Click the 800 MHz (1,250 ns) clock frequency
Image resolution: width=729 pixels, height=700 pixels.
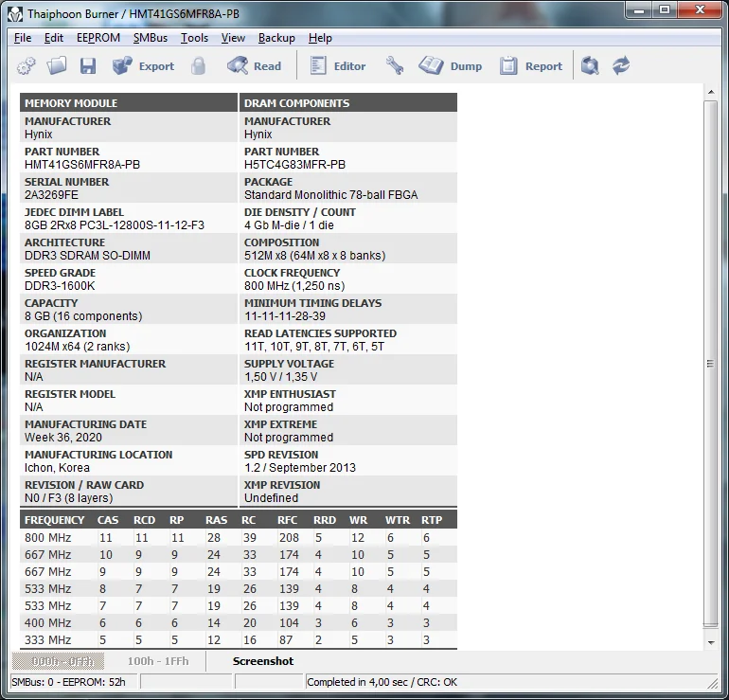[x=294, y=285]
